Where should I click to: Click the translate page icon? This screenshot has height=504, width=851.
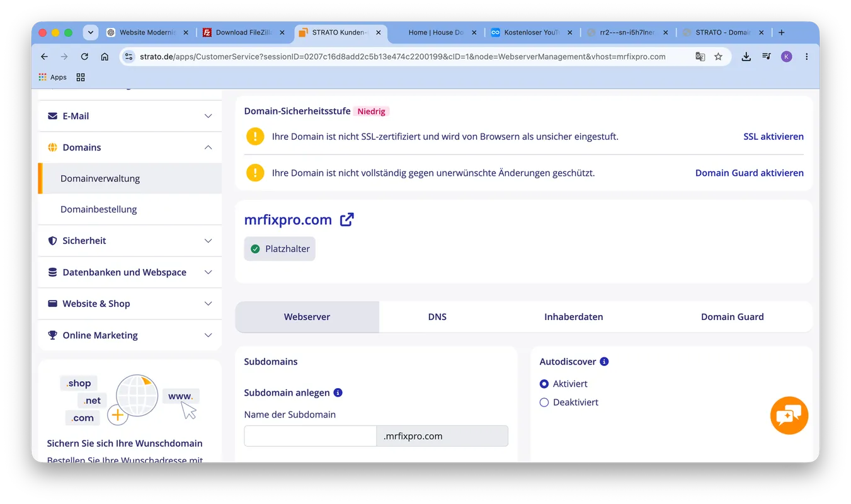(700, 57)
